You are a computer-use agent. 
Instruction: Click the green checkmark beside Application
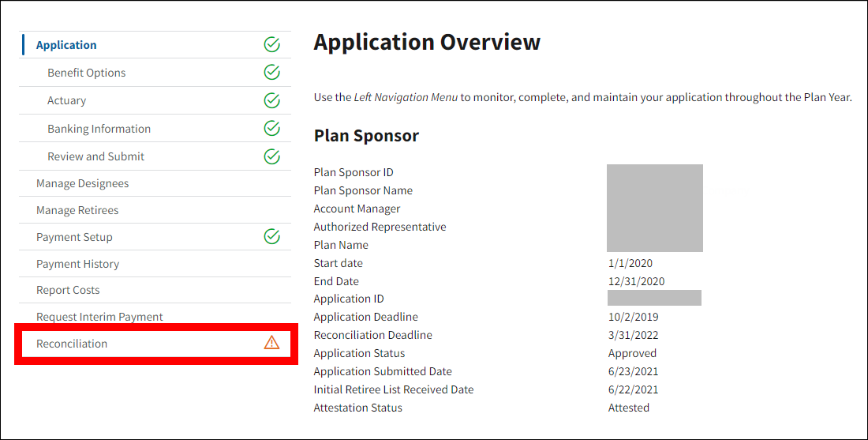pyautogui.click(x=271, y=45)
